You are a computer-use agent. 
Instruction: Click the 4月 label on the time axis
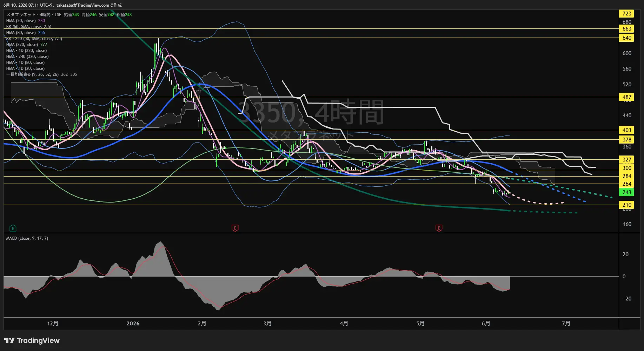point(344,324)
